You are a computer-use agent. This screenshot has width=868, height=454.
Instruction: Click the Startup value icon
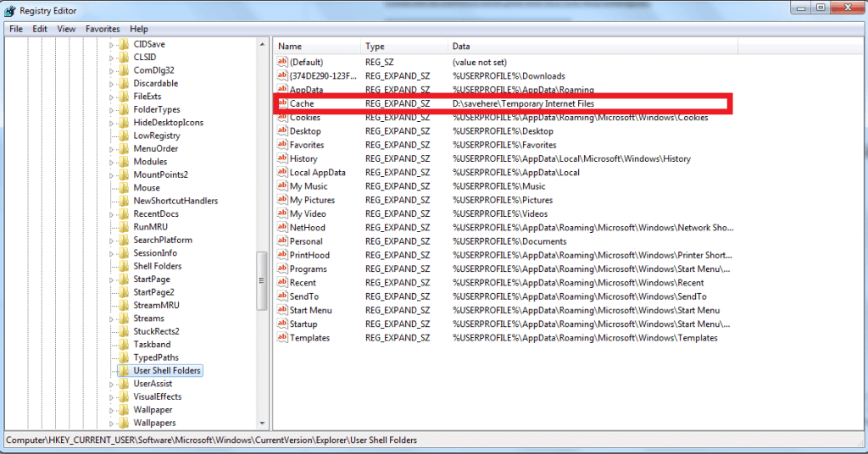click(x=282, y=324)
